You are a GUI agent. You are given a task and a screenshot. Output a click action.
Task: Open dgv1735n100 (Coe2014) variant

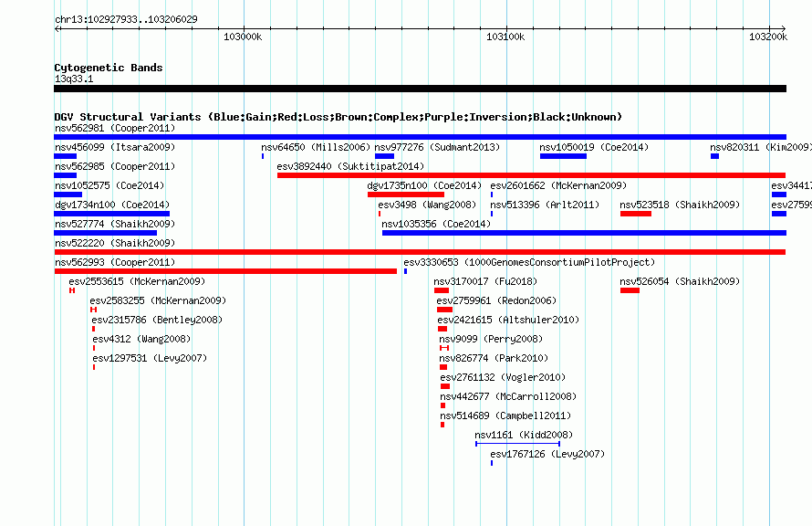point(424,185)
